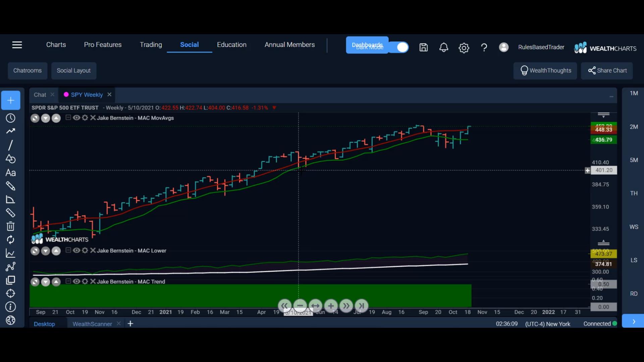Click the copy layers icon
The image size is (644, 362).
[x=11, y=280]
